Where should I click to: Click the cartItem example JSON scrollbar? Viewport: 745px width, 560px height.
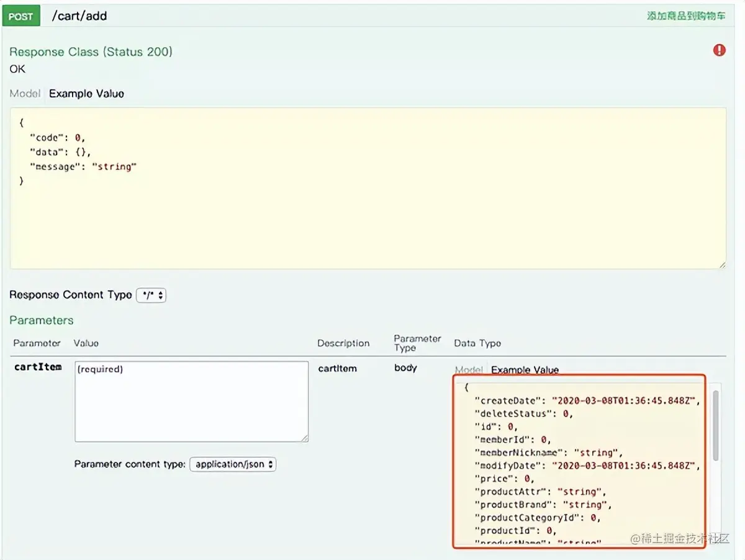point(716,426)
